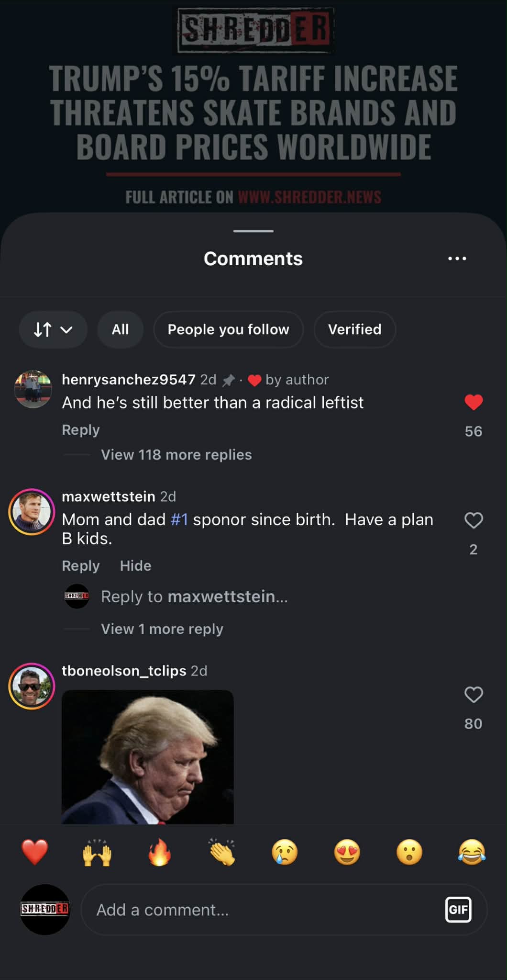This screenshot has width=507, height=980.
Task: Open the three-dots comments options menu
Action: 457,259
